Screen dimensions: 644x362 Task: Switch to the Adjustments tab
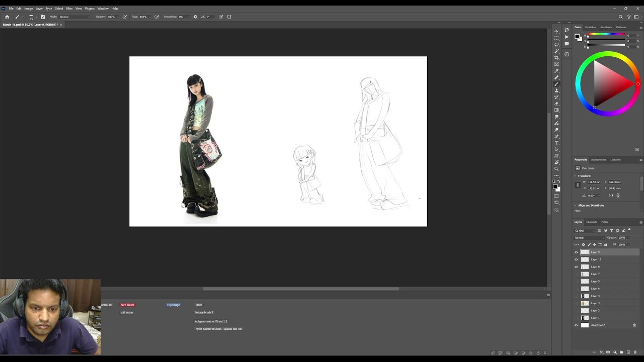(599, 159)
